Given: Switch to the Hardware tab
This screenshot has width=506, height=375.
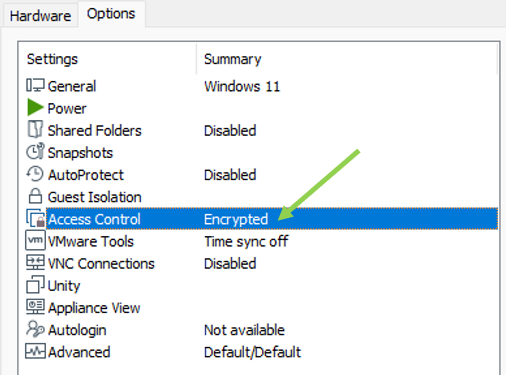Looking at the screenshot, I should [40, 16].
